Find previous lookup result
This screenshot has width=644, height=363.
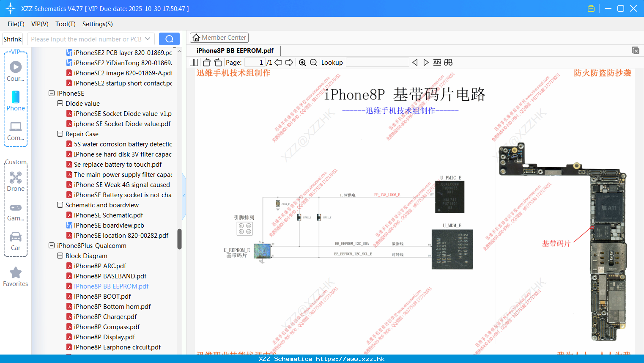pyautogui.click(x=415, y=62)
